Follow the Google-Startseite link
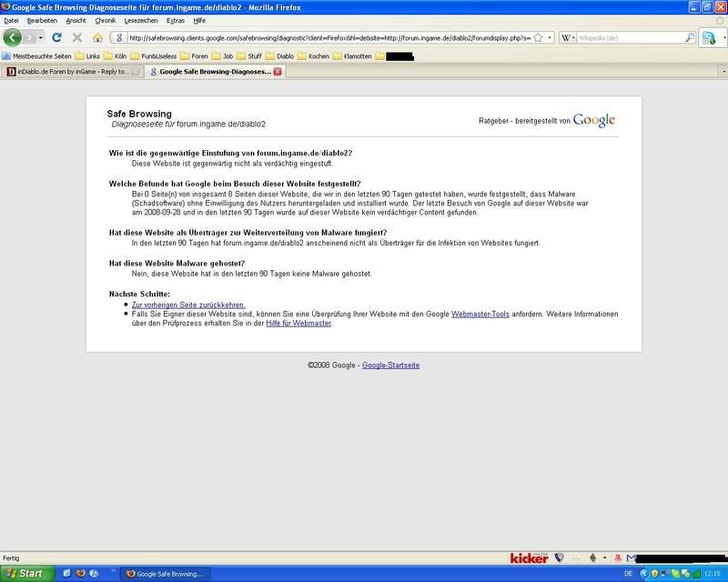This screenshot has width=728, height=582. pos(390,366)
